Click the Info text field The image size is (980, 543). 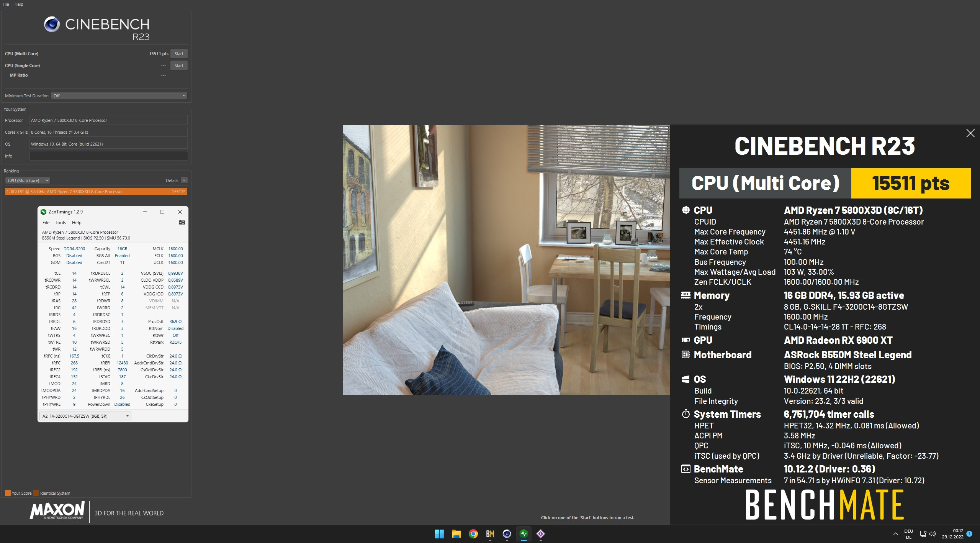(x=108, y=156)
